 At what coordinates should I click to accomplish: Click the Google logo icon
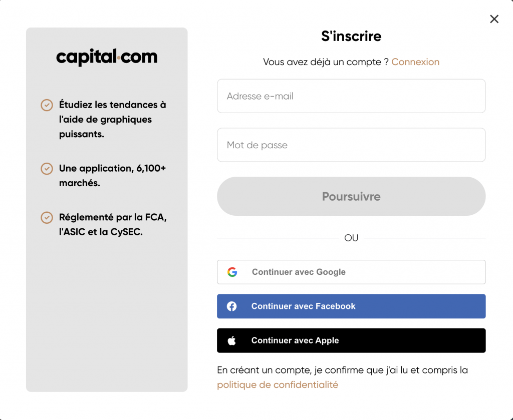232,272
